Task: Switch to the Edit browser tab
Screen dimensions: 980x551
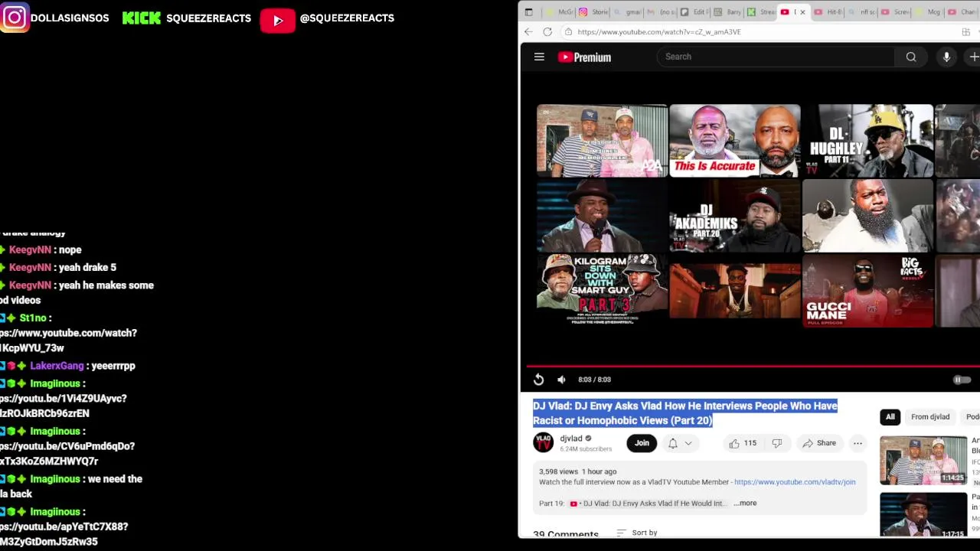Action: tap(694, 12)
